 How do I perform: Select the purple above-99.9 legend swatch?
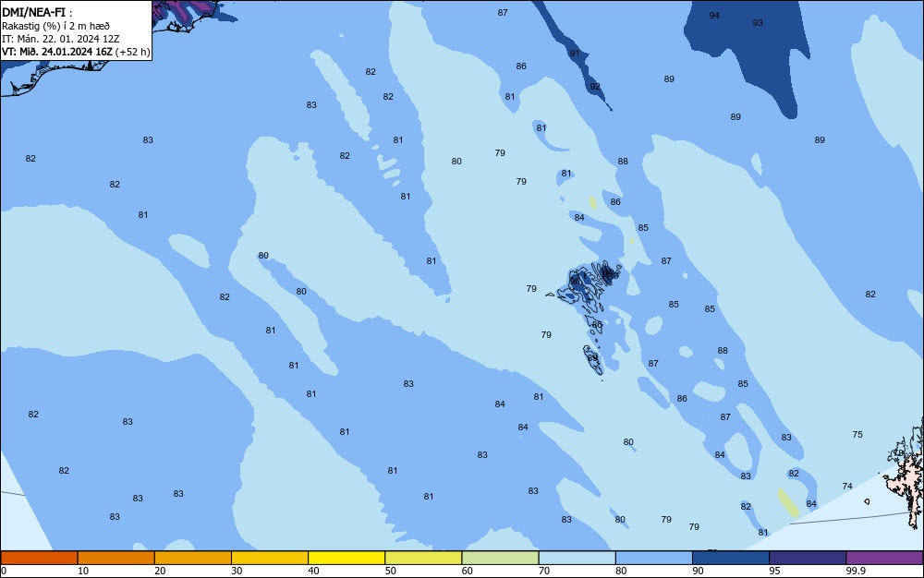pyautogui.click(x=884, y=558)
